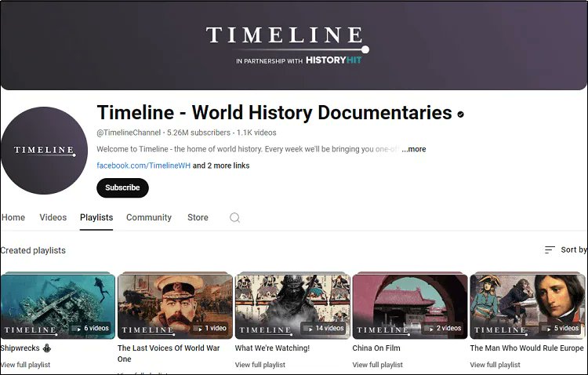Viewport: 588px width, 375px height.
Task: Click the '1.1K videos' text
Action: click(x=256, y=133)
